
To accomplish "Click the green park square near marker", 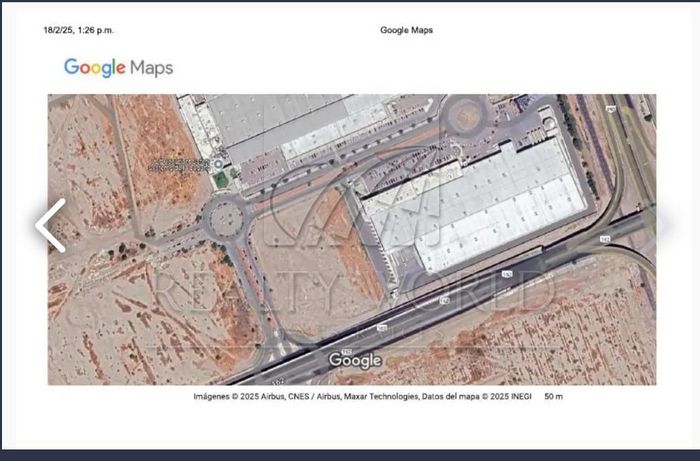I will 220,179.
